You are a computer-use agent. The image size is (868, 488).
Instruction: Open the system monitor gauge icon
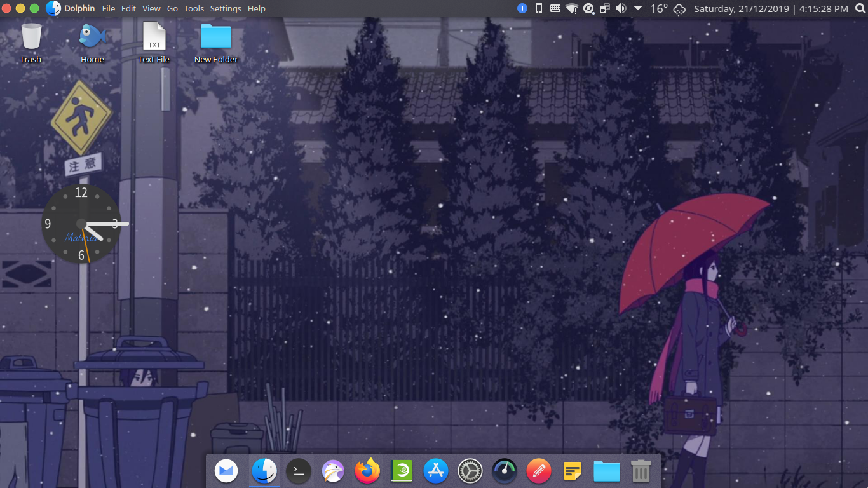[505, 471]
